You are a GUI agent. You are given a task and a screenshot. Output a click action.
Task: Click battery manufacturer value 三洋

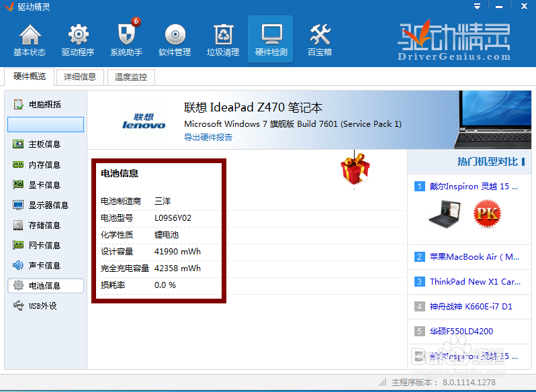pos(163,201)
